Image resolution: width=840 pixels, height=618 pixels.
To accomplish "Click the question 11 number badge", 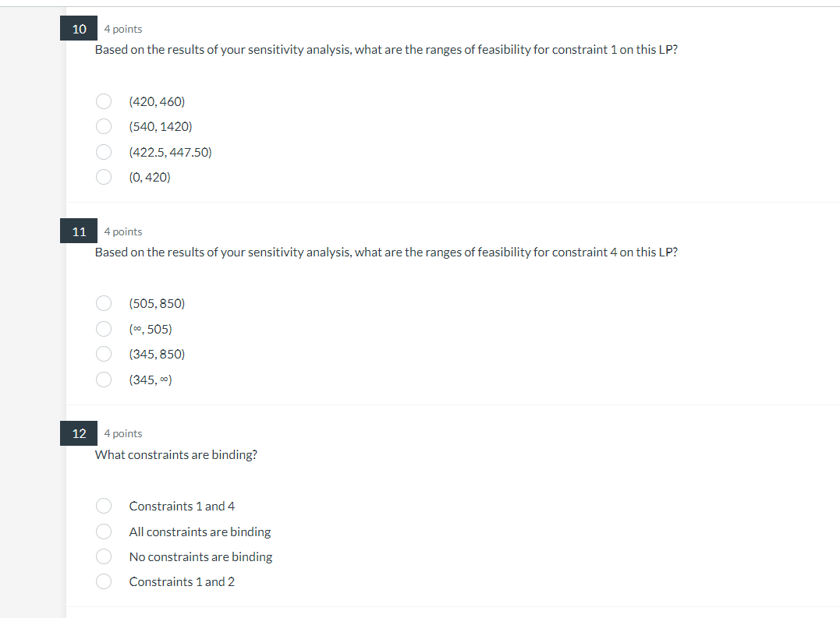I will pos(78,231).
